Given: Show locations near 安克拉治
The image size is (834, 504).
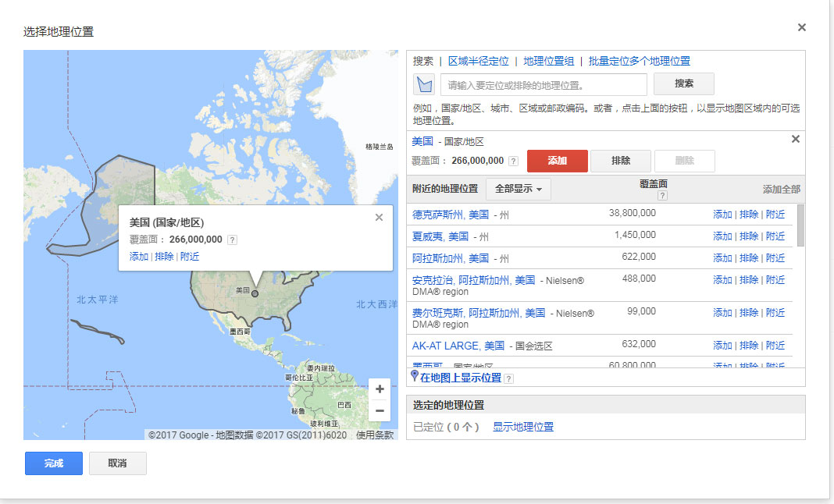Looking at the screenshot, I should pos(775,279).
